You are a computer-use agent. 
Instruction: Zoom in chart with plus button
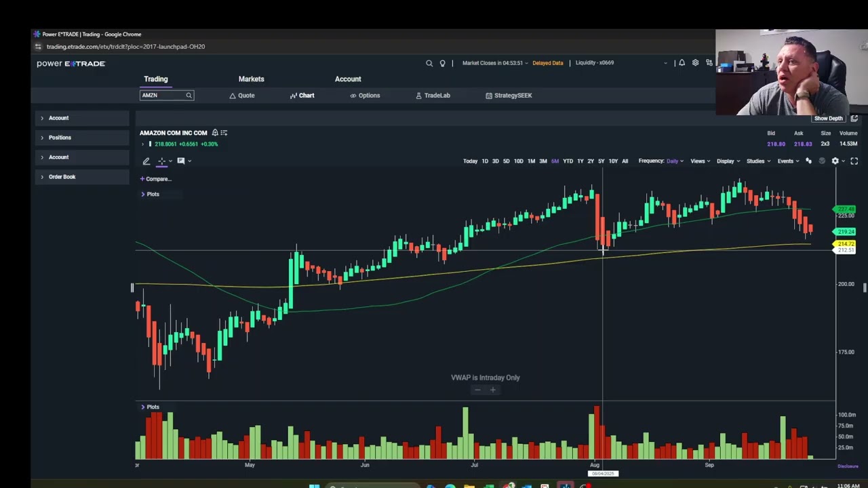(x=493, y=390)
